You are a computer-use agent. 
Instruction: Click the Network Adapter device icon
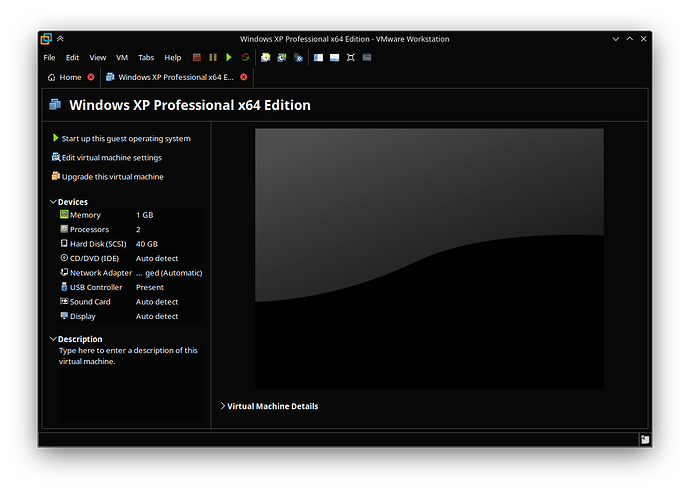[64, 272]
